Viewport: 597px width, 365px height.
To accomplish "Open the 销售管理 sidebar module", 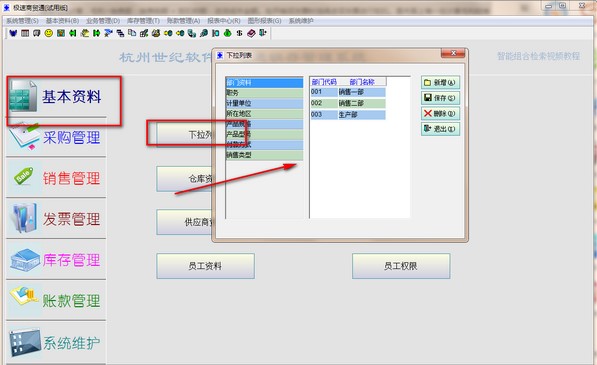I will (x=56, y=178).
